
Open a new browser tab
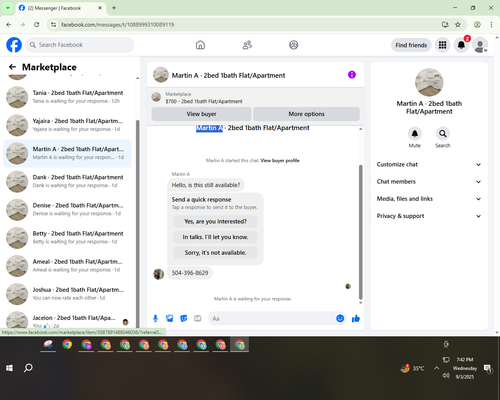coord(114,8)
